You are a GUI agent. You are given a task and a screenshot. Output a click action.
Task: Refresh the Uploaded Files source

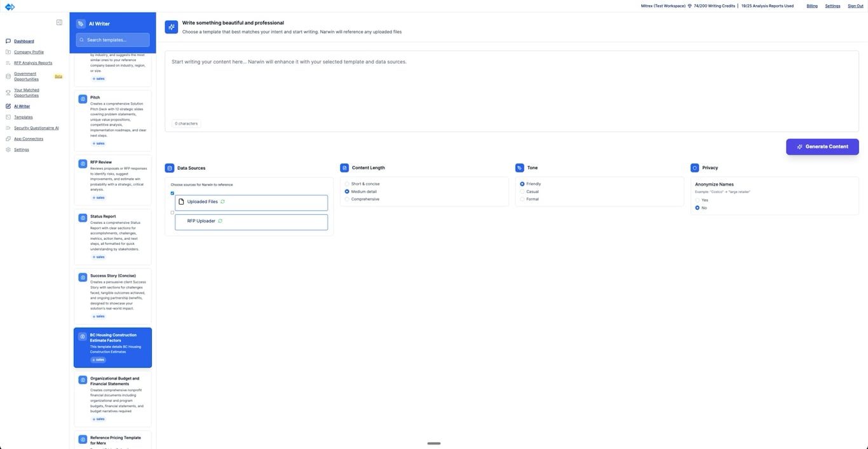click(222, 202)
